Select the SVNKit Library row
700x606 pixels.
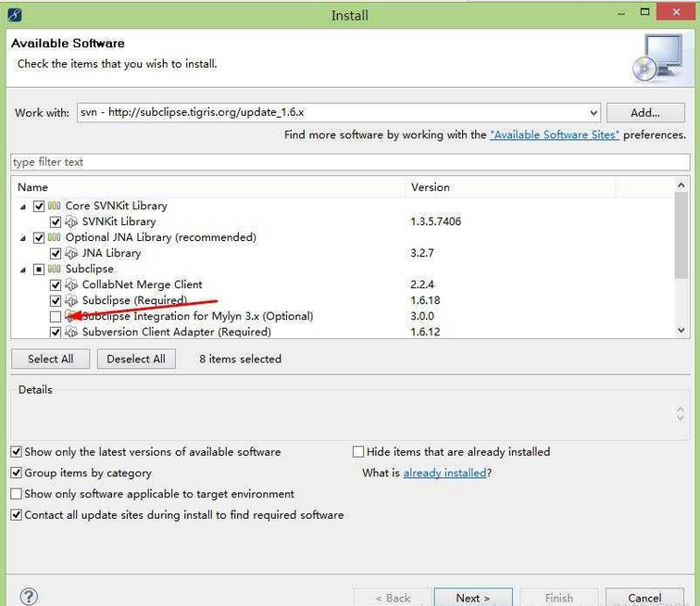point(343,221)
